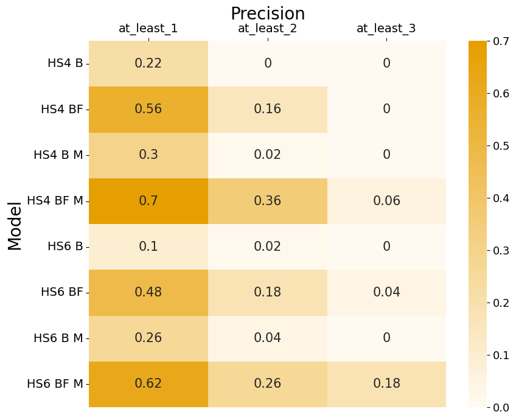The width and height of the screenshot is (516, 420).
Task: Click the HS6 B M at_least_1 cell showing 0.26
Action: [x=148, y=338]
